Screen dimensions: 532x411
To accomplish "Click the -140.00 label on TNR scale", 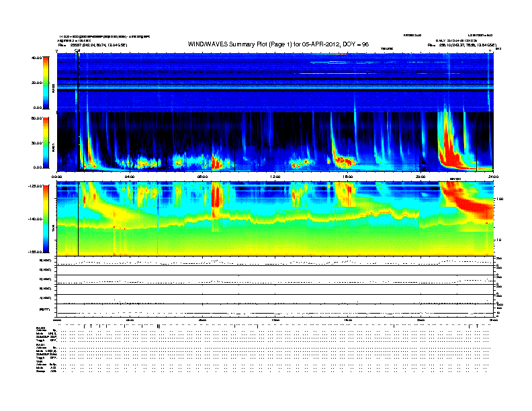I will point(35,219).
